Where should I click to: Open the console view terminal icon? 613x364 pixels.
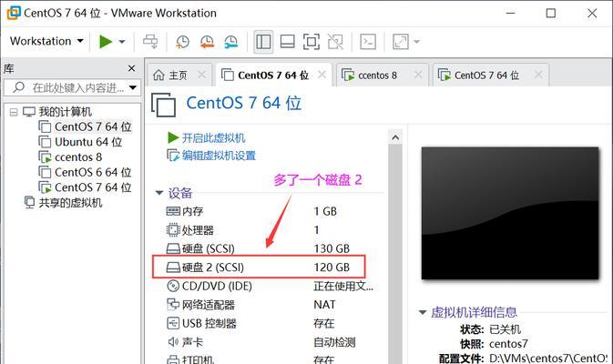point(368,41)
